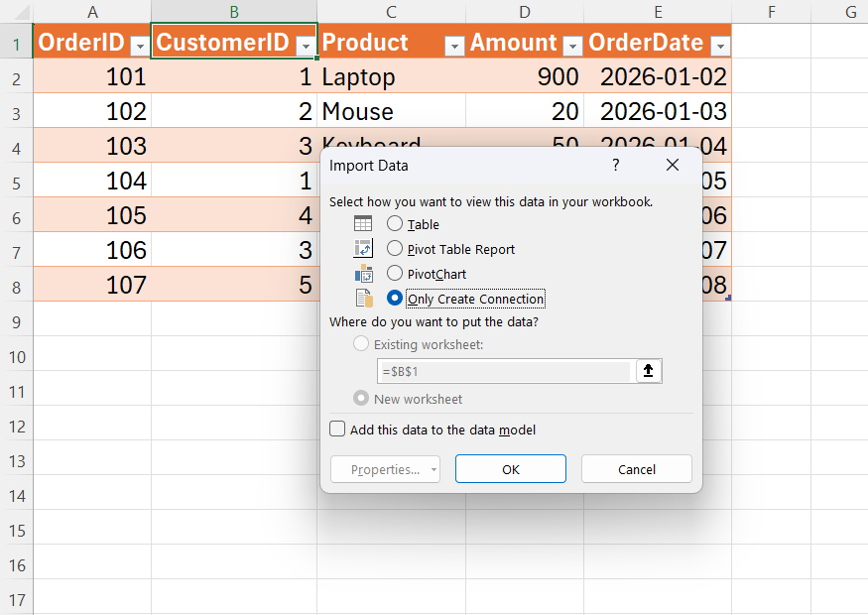Image resolution: width=868 pixels, height=615 pixels.
Task: Pick the Existing worksheet radio button
Action: pyautogui.click(x=361, y=344)
